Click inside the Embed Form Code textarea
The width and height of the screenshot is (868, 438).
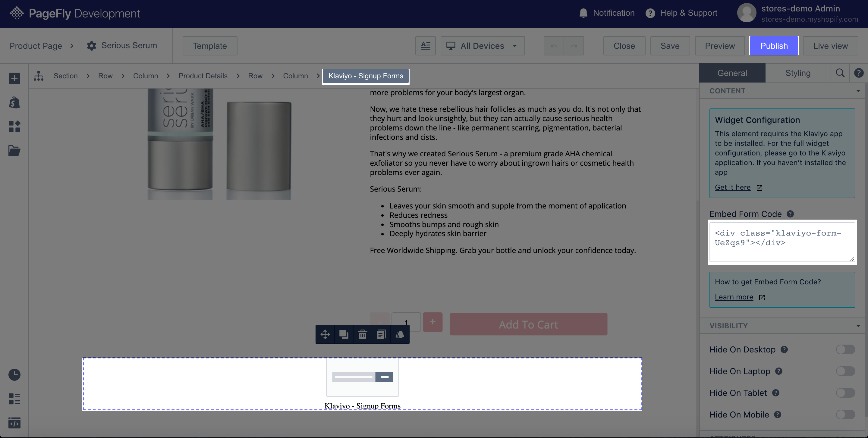coord(782,242)
